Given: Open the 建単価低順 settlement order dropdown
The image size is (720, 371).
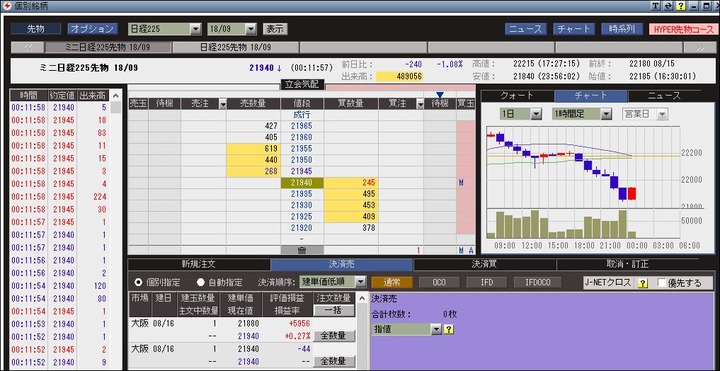Looking at the screenshot, I should tap(360, 282).
